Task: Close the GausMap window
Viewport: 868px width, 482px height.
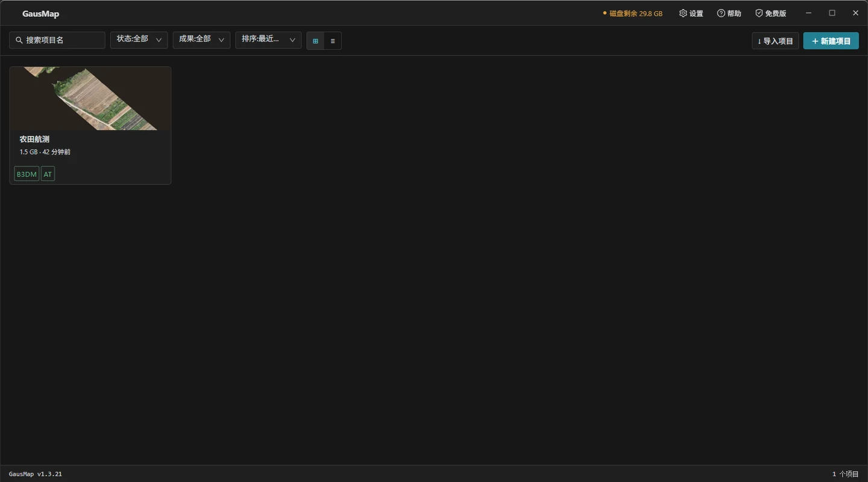Action: pos(855,13)
